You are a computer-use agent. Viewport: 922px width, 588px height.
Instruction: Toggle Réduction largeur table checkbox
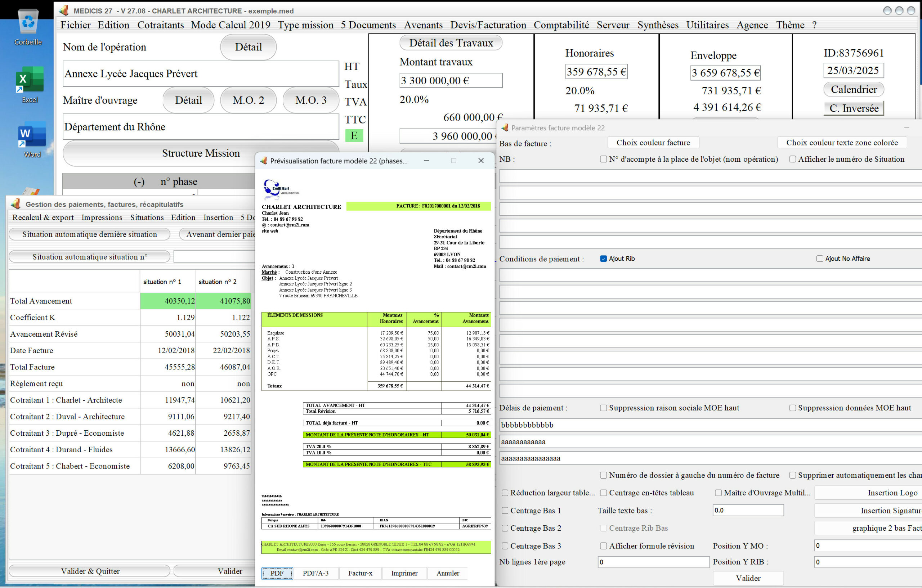click(x=505, y=493)
